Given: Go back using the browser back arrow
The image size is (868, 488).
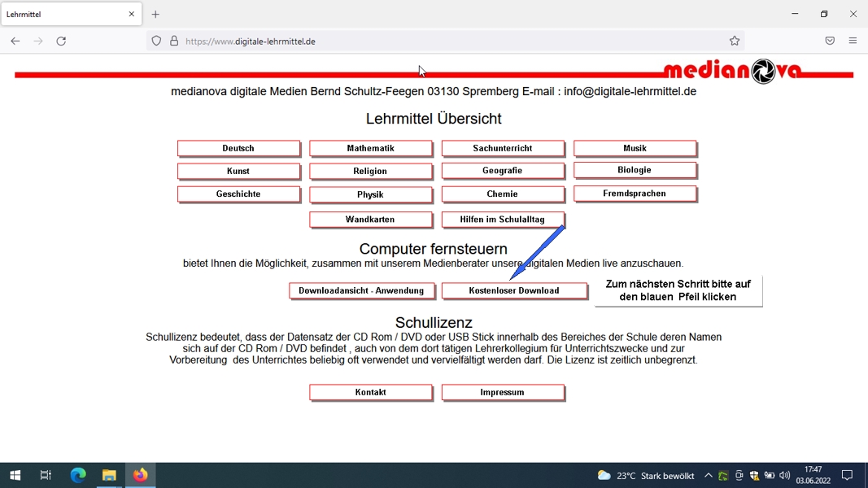Looking at the screenshot, I should (15, 41).
